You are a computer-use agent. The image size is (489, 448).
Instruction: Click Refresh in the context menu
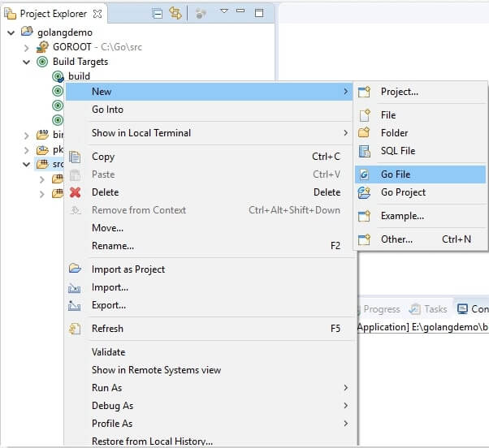pos(107,329)
